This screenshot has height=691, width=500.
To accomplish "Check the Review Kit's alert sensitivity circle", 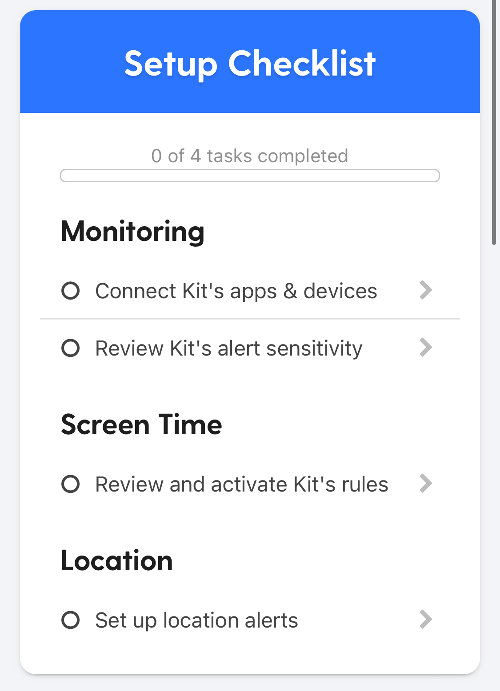I will point(70,348).
